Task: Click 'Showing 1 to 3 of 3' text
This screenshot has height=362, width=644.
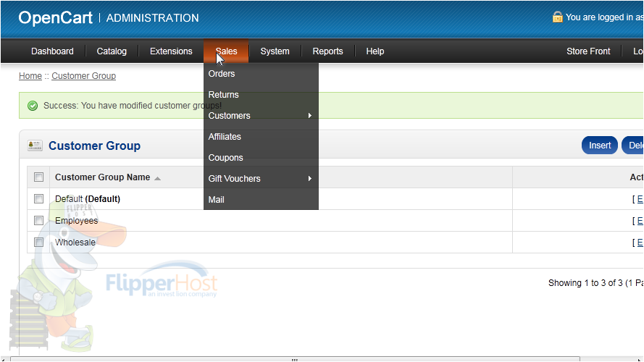Action: (585, 283)
